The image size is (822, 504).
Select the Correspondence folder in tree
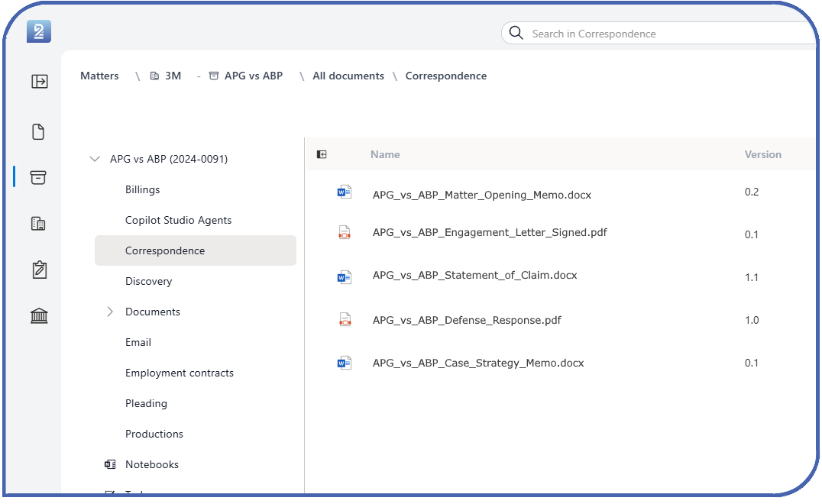[x=196, y=250]
